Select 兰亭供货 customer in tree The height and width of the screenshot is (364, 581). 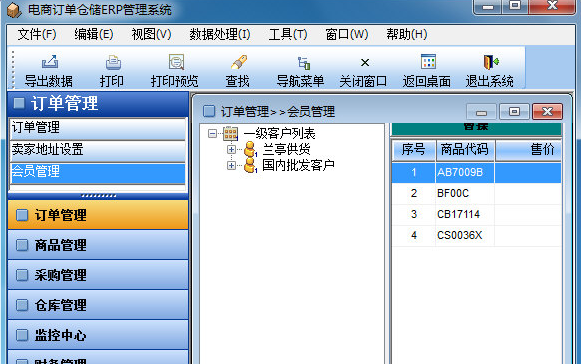pyautogui.click(x=286, y=149)
